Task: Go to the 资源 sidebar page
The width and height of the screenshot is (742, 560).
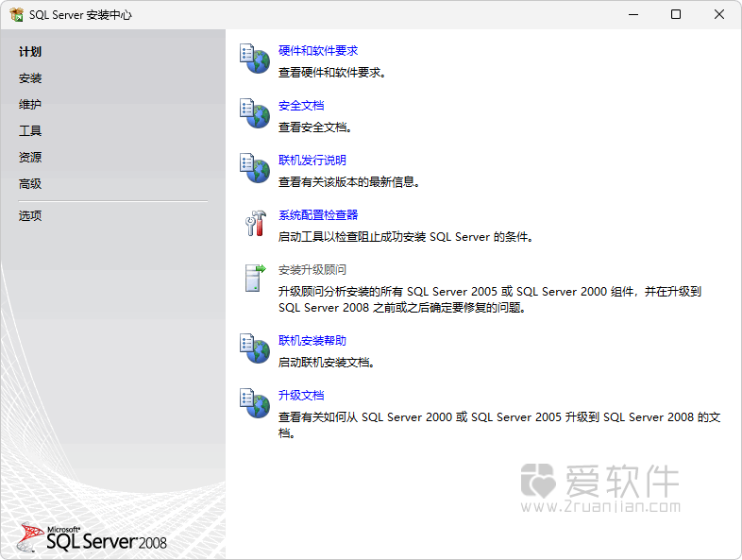Action: coord(30,157)
